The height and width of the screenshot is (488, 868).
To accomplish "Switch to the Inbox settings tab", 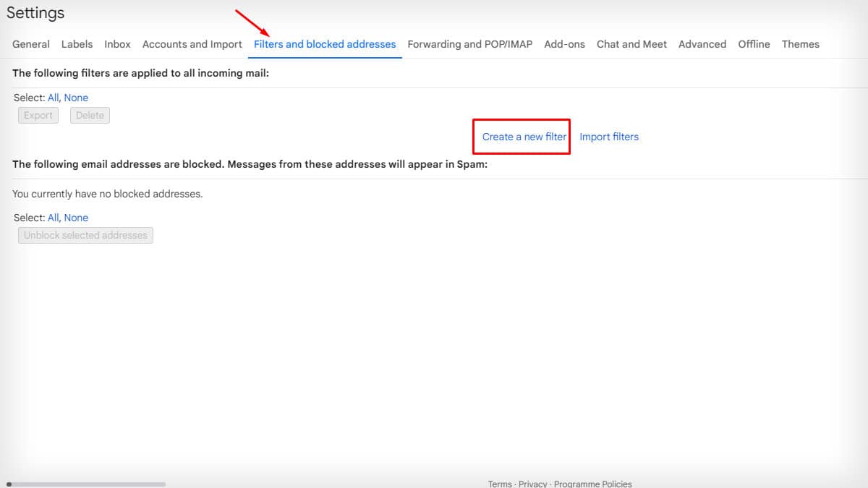I will (117, 44).
